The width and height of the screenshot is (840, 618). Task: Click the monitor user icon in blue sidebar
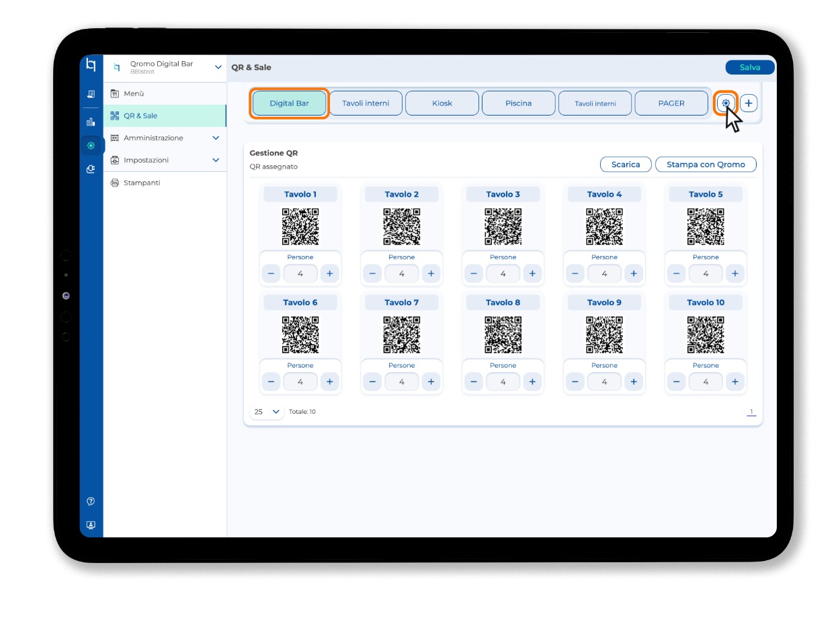tap(91, 525)
